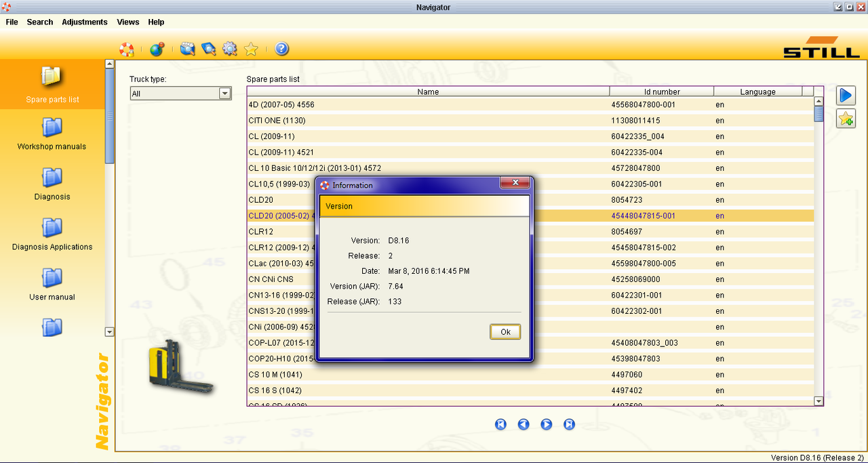Open Diagnosis in the sidebar

pyautogui.click(x=52, y=184)
